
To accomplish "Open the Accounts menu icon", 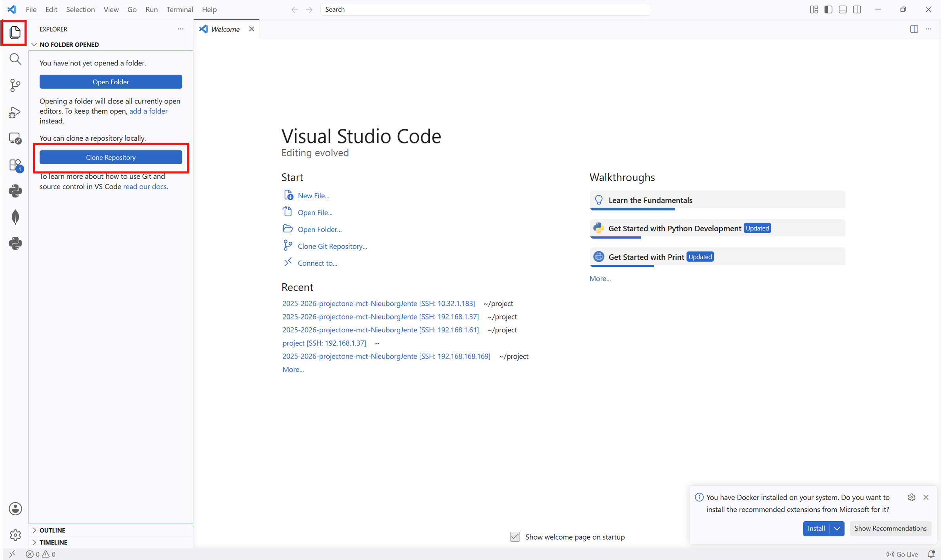I will [15, 508].
